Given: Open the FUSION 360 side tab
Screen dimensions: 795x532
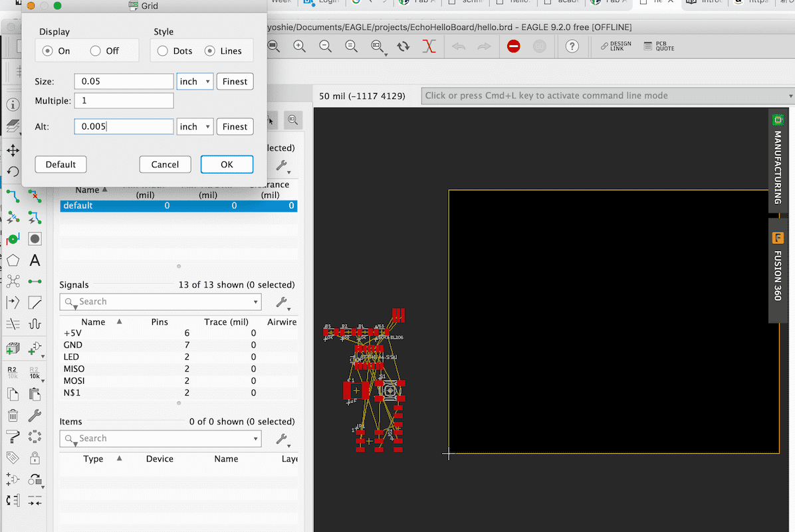Looking at the screenshot, I should (778, 270).
